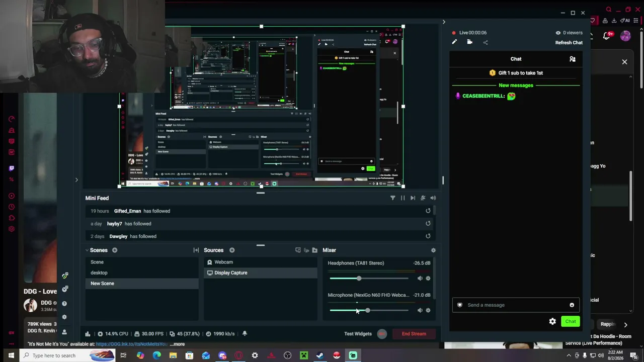
Task: Expand the Scenes collection dropdown
Action: point(87,250)
